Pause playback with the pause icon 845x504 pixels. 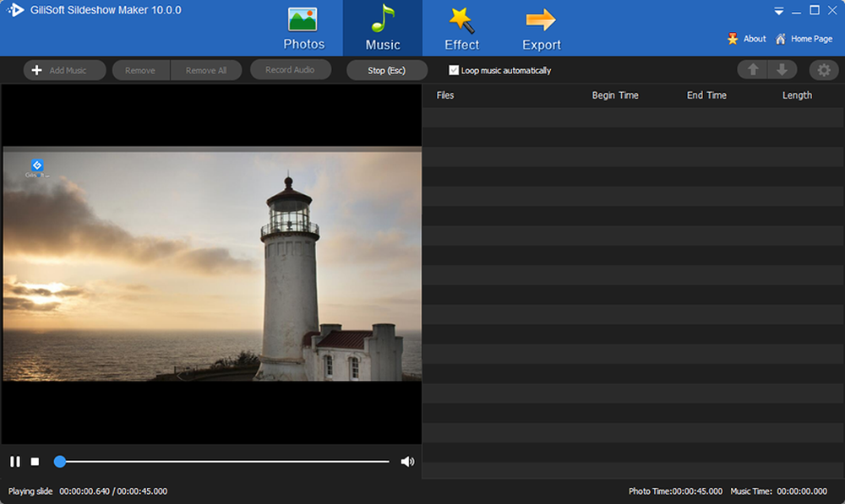[x=14, y=461]
